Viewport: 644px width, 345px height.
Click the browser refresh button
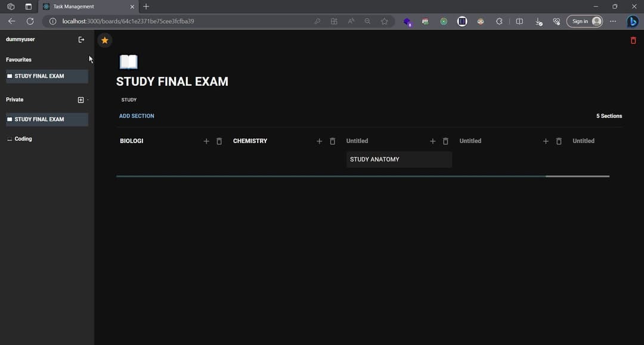point(30,21)
